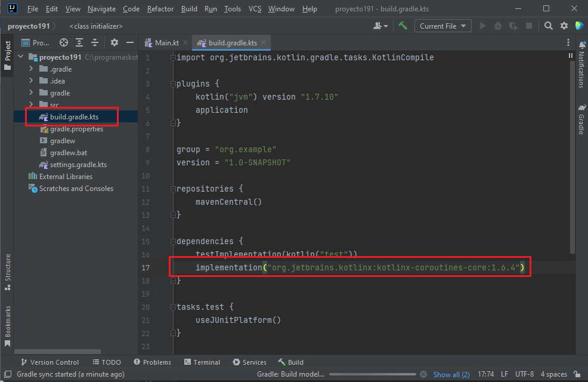Open the Refactor menu
The image size is (588, 382).
pyautogui.click(x=160, y=8)
